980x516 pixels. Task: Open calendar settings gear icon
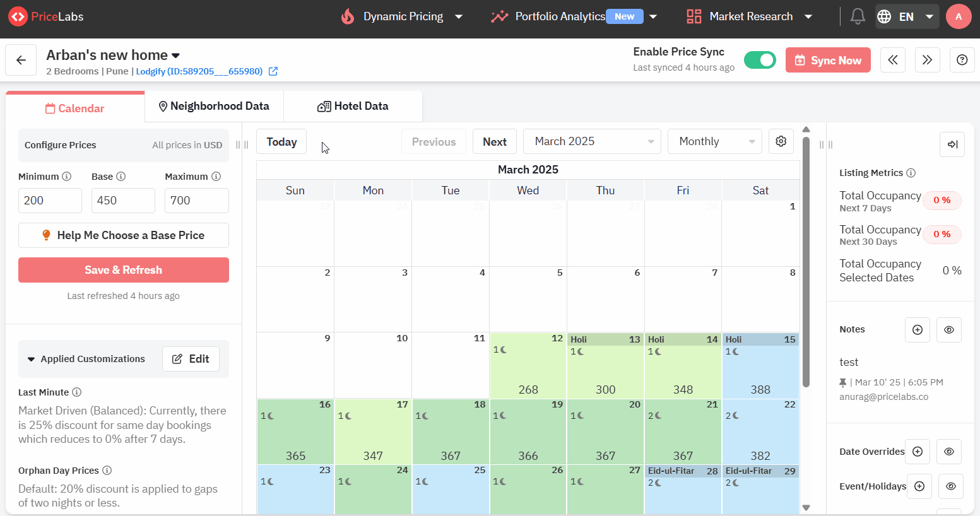tap(781, 141)
